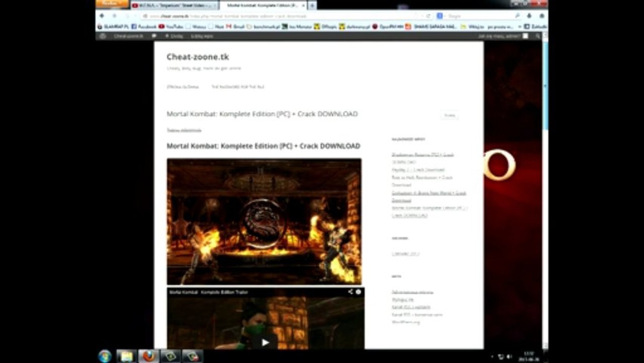Open the YouTube bookmark
Screen dimensions: 644x363
(x=171, y=26)
